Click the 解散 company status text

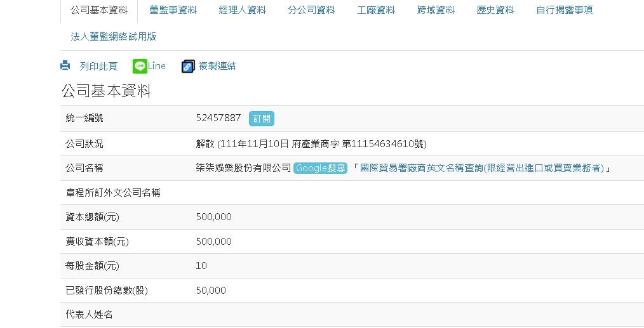pyautogui.click(x=205, y=143)
